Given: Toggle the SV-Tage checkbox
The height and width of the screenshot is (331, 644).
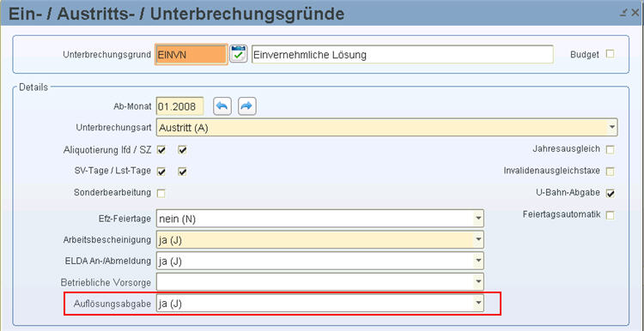Looking at the screenshot, I should (161, 172).
